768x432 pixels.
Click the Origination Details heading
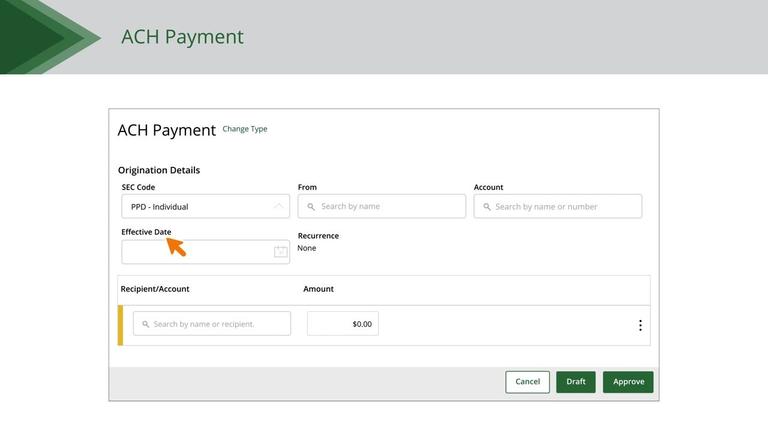click(159, 170)
